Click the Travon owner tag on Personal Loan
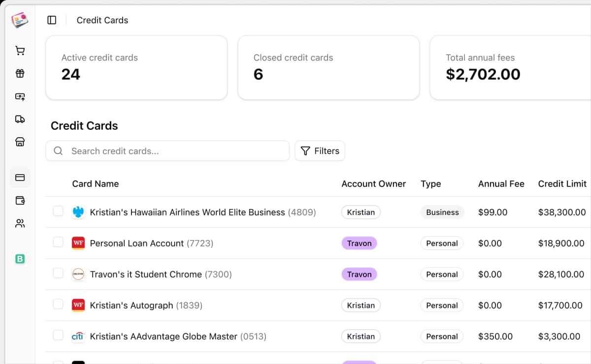 [x=359, y=243]
